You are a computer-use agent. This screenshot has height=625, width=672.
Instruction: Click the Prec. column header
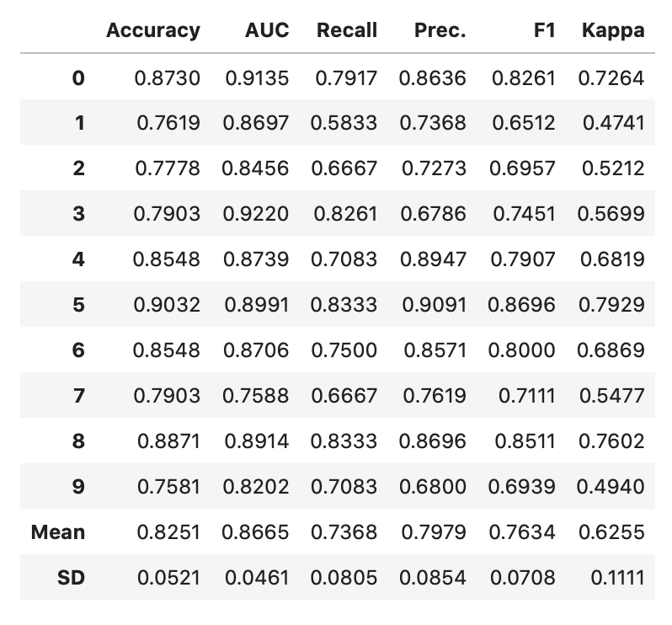[x=440, y=31]
